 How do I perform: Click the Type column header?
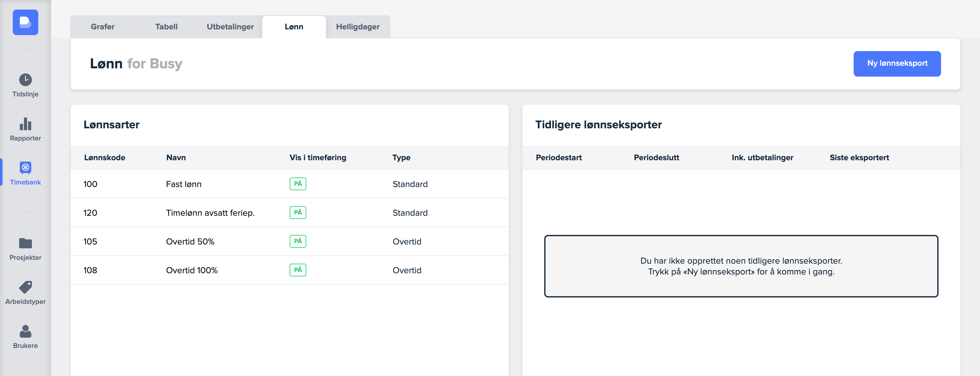click(x=401, y=158)
